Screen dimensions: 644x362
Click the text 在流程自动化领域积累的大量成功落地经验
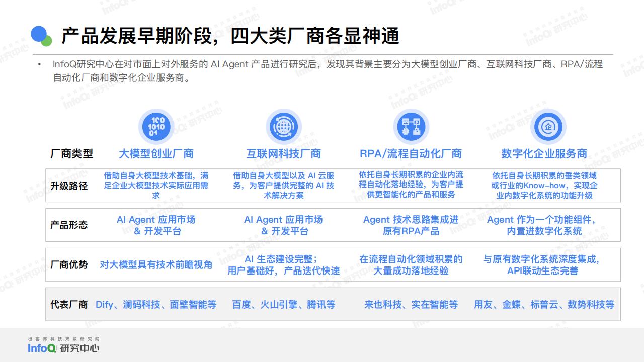[411, 265]
